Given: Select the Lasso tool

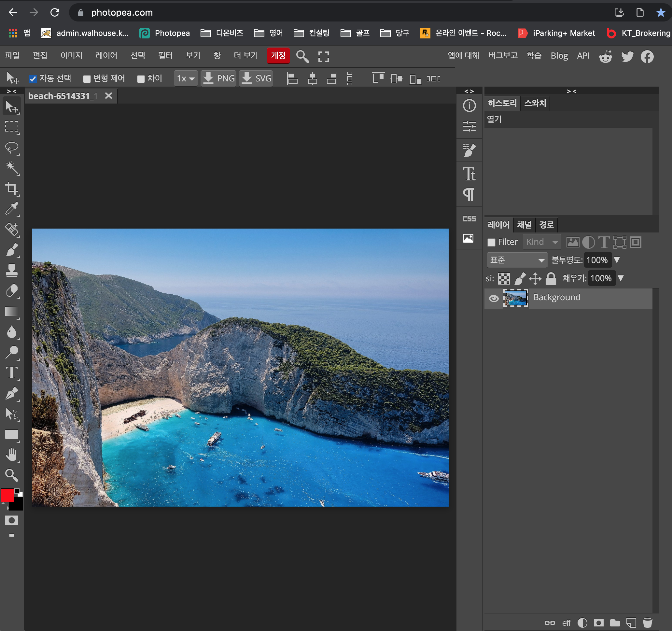Looking at the screenshot, I should 12,148.
